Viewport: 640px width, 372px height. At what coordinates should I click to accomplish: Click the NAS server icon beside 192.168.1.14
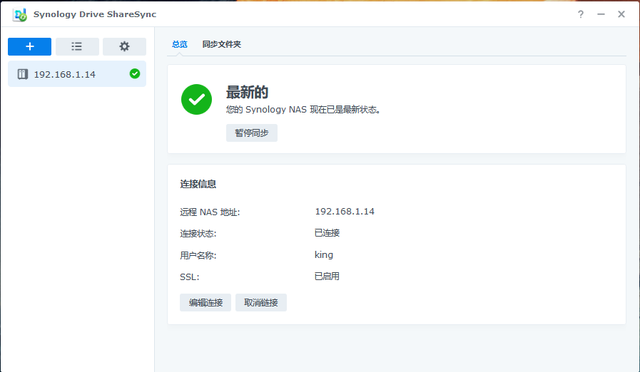[22, 74]
